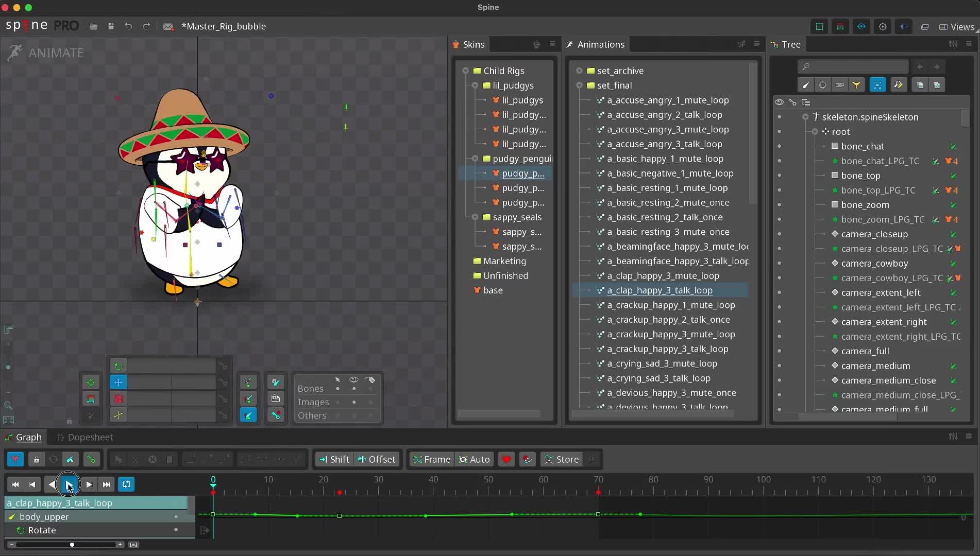Click the key icon with red dot

pos(276,415)
